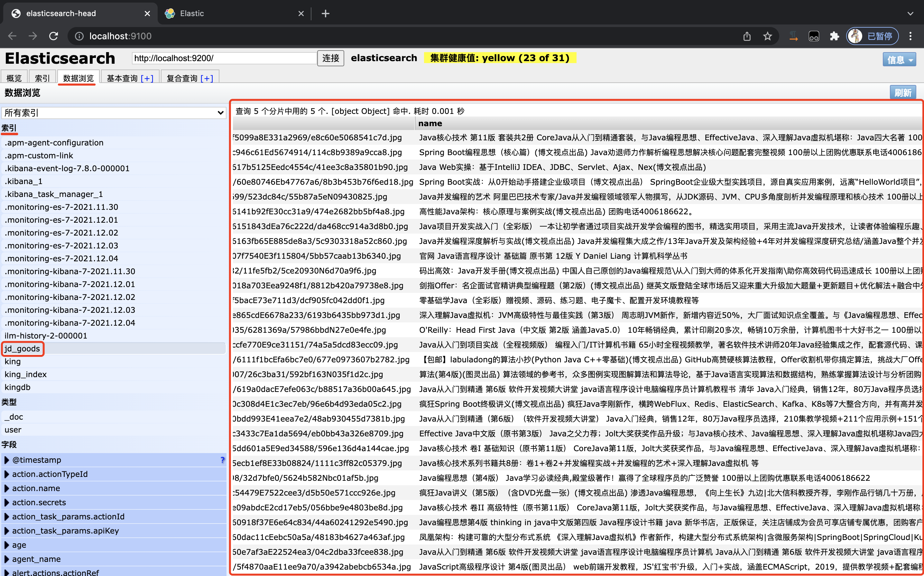Open the Effective Java中文版 result row
This screenshot has height=576, width=924.
coord(577,433)
